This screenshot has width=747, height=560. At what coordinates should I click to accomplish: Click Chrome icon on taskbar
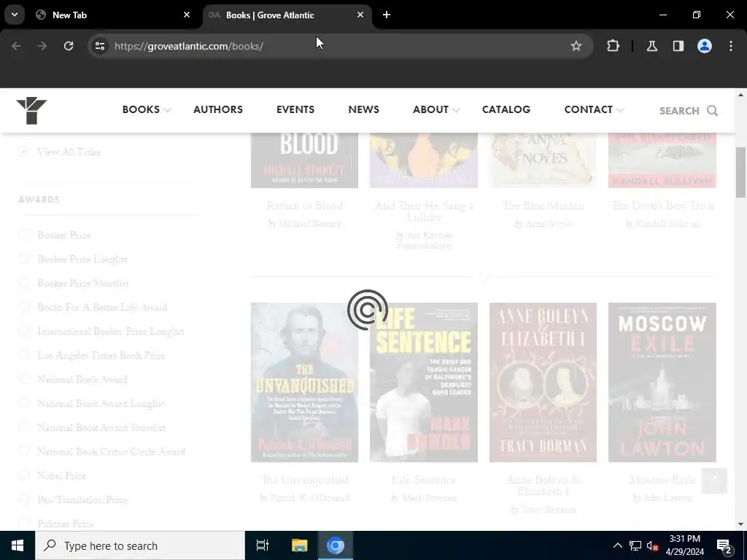click(336, 545)
